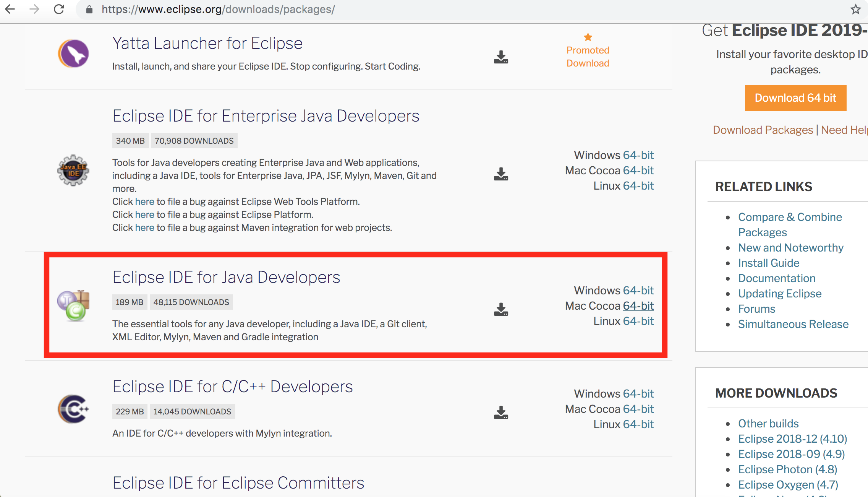
Task: Click the Promoted Download label
Action: 588,57
